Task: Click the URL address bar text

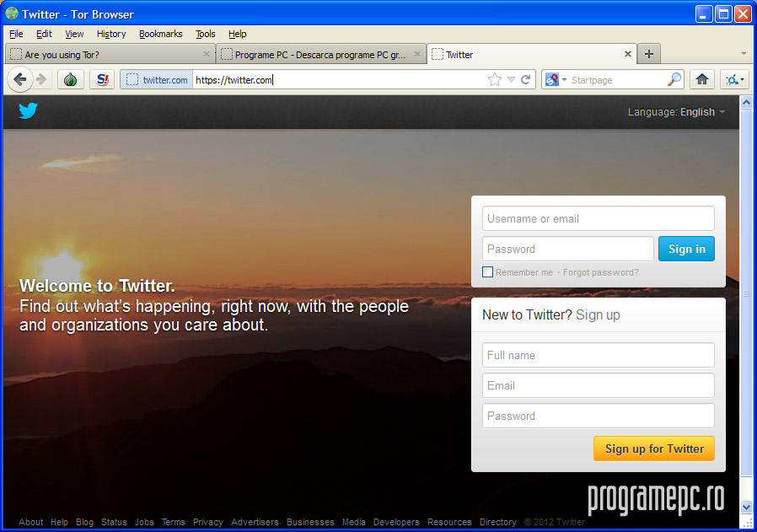Action: coord(234,80)
